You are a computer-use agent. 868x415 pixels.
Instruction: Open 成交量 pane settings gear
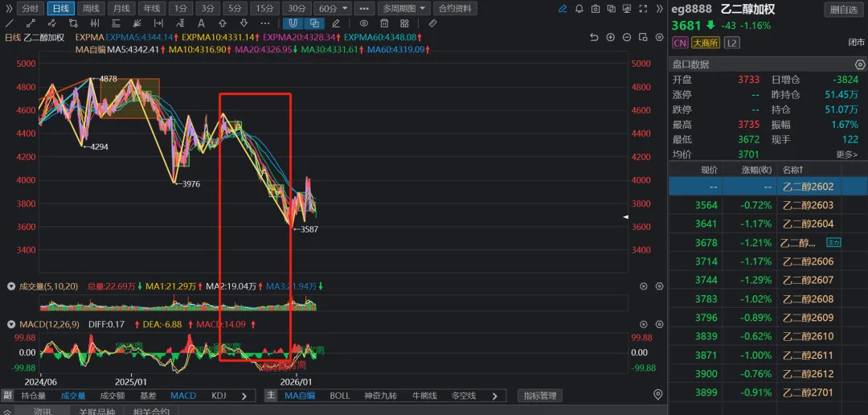(x=659, y=286)
